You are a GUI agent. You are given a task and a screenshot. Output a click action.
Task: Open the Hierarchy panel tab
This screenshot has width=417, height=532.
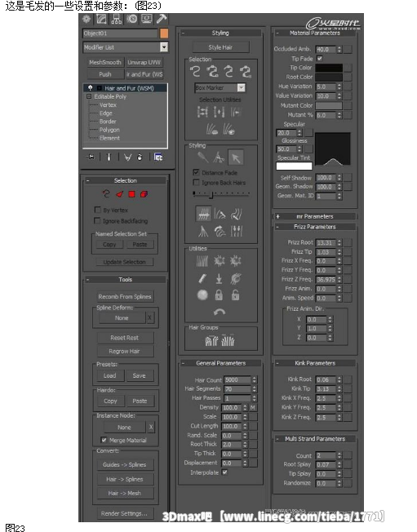tap(117, 19)
